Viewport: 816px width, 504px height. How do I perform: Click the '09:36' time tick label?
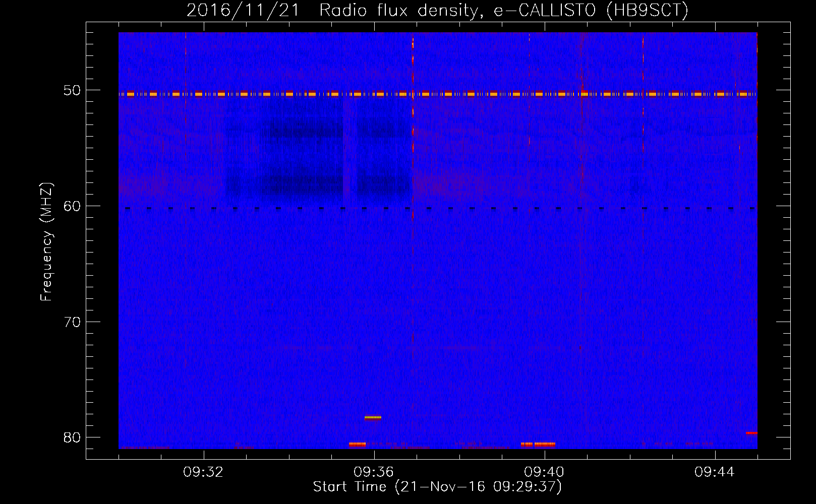tap(374, 472)
